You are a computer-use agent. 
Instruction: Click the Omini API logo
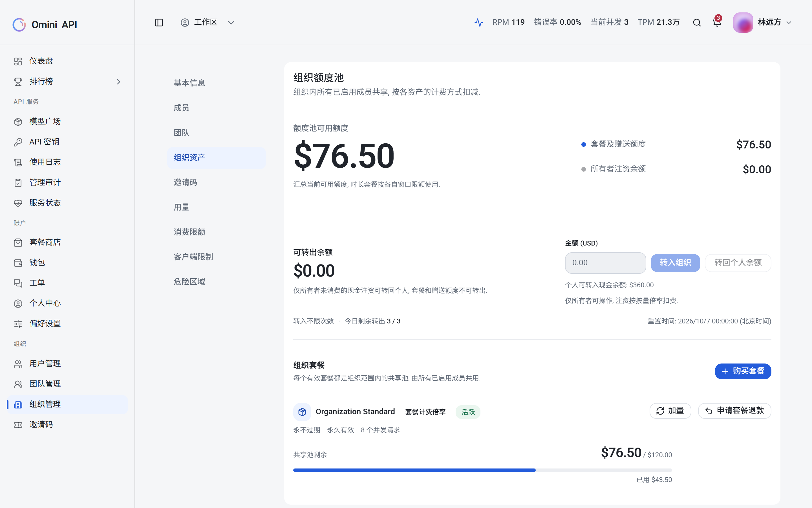[x=45, y=25]
